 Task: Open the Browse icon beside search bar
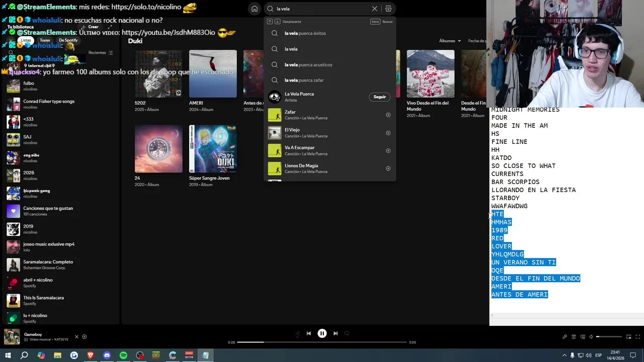388,9
